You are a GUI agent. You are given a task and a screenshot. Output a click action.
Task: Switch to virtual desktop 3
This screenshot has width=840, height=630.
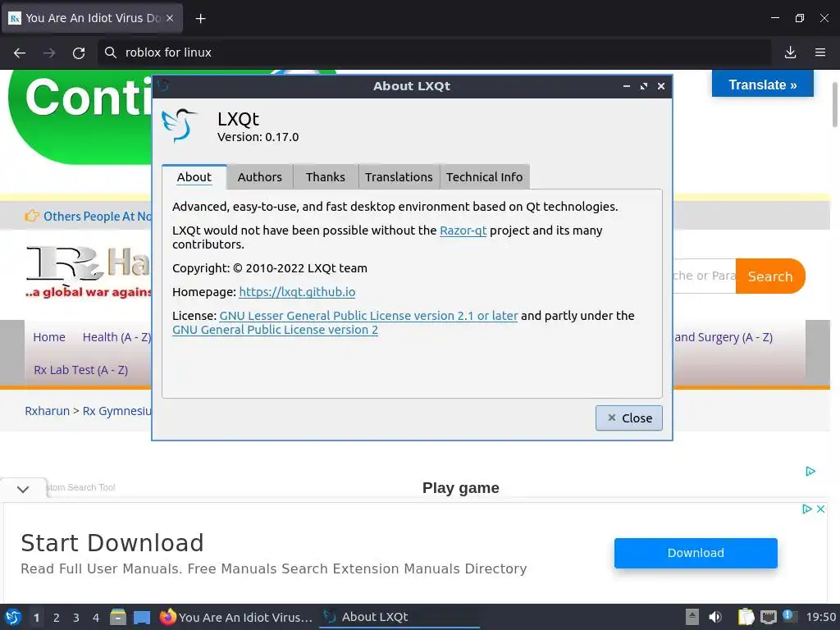point(76,618)
